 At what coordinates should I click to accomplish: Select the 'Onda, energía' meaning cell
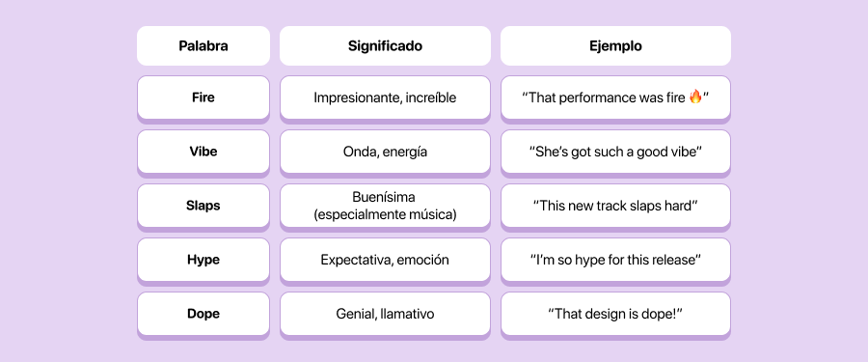[385, 152]
